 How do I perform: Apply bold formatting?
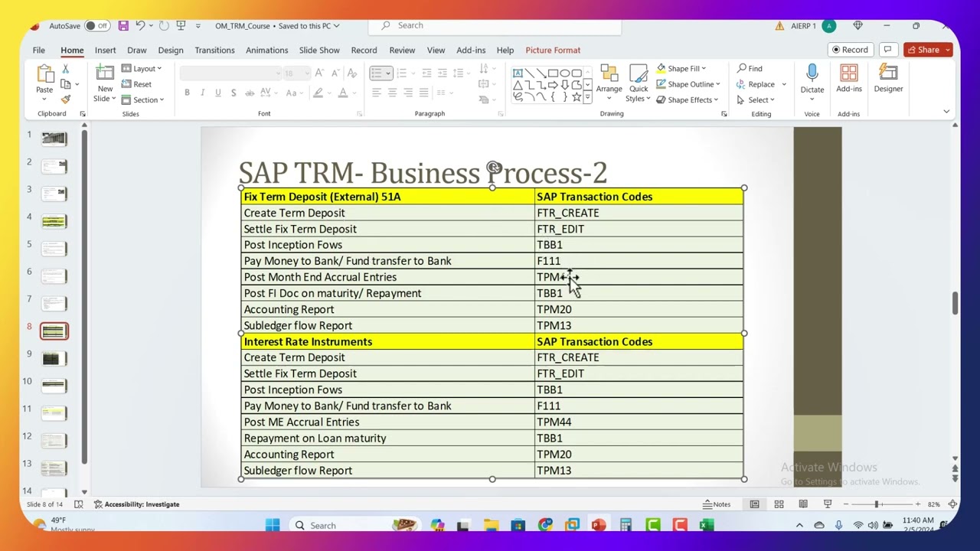[187, 93]
